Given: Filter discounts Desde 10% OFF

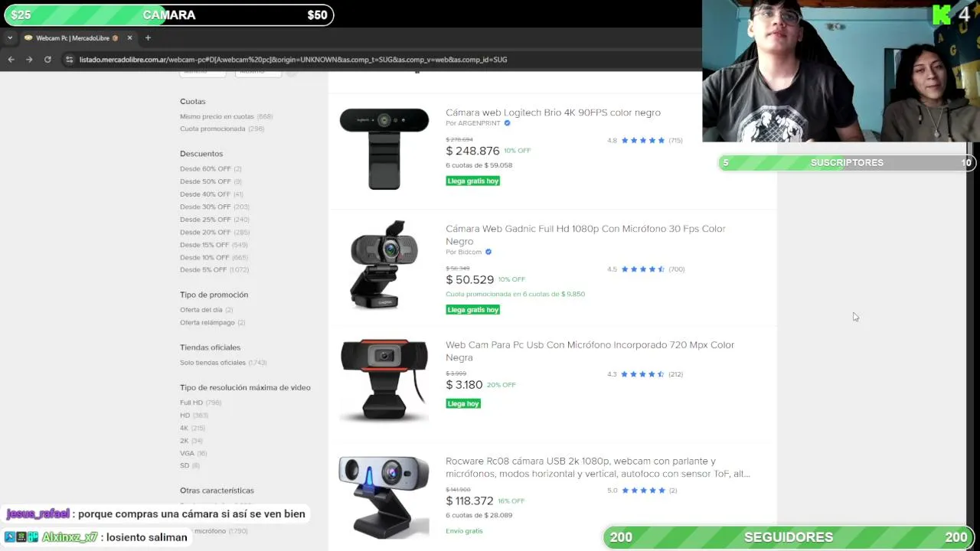Looking at the screenshot, I should 214,257.
